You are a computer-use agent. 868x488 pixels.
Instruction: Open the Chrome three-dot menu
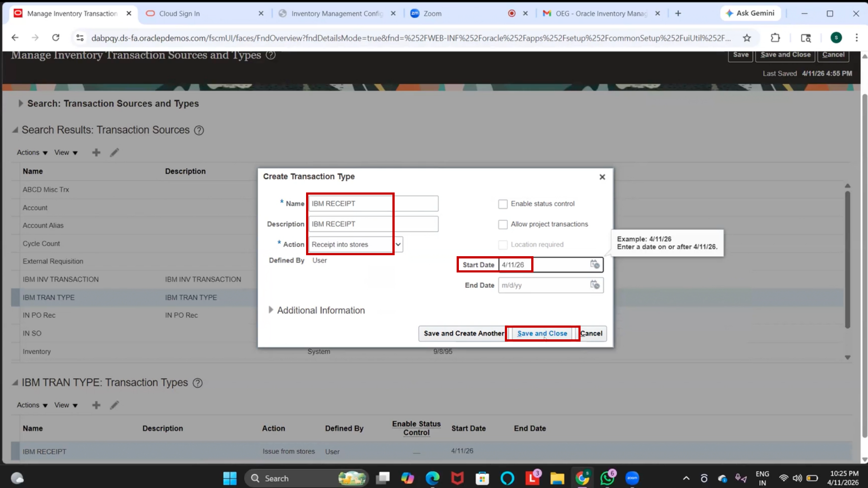click(x=856, y=38)
